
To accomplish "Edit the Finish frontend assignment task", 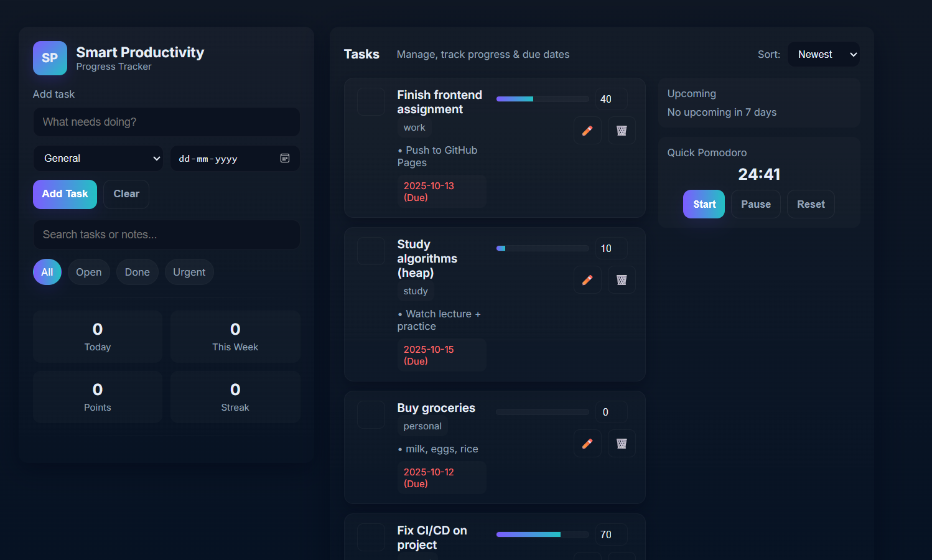I will pyautogui.click(x=587, y=131).
